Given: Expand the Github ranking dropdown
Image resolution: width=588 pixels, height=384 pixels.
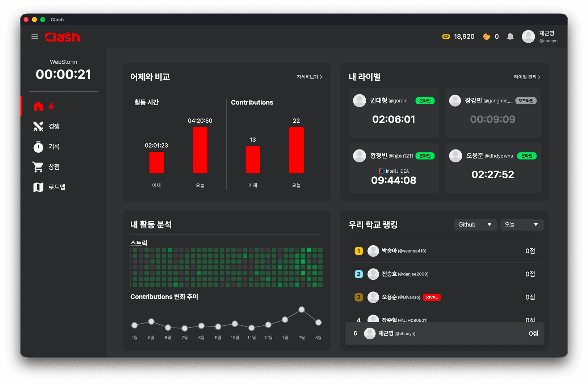Looking at the screenshot, I should pos(475,225).
